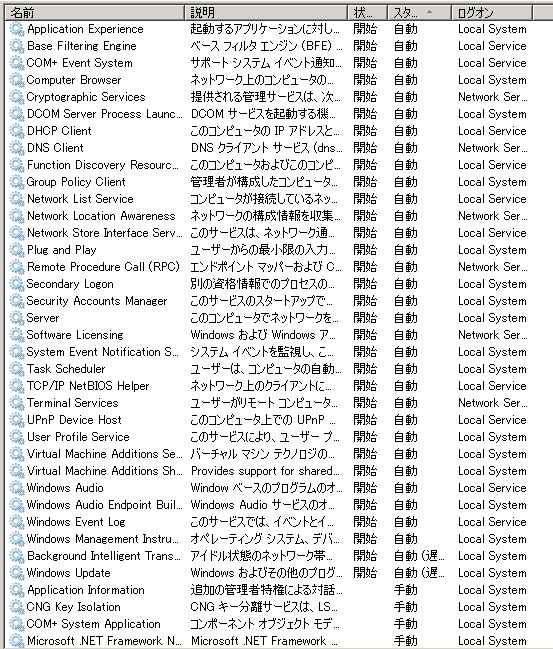This screenshot has width=553, height=649.
Task: Select Remote Procedure Call (RPC) service
Action: point(103,267)
